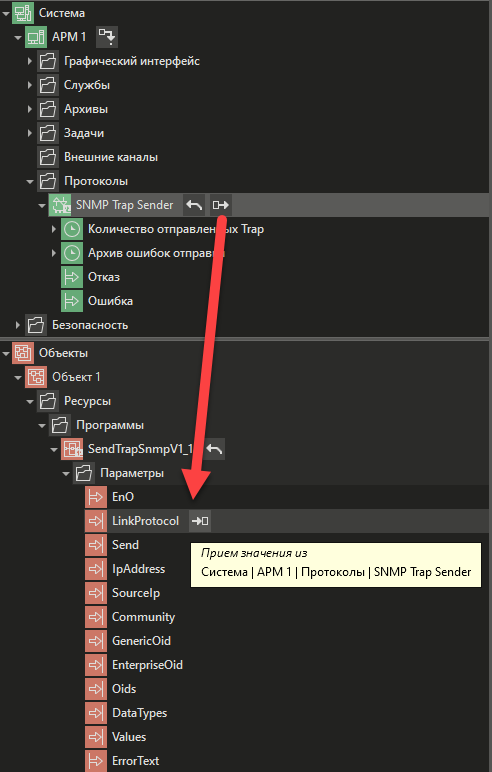Select the EnterpriseOid parameter

point(147,665)
